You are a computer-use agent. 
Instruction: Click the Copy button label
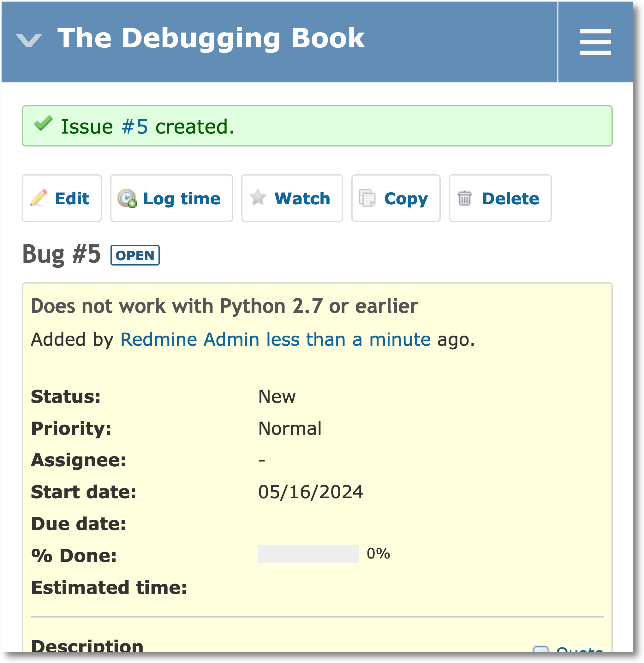406,198
